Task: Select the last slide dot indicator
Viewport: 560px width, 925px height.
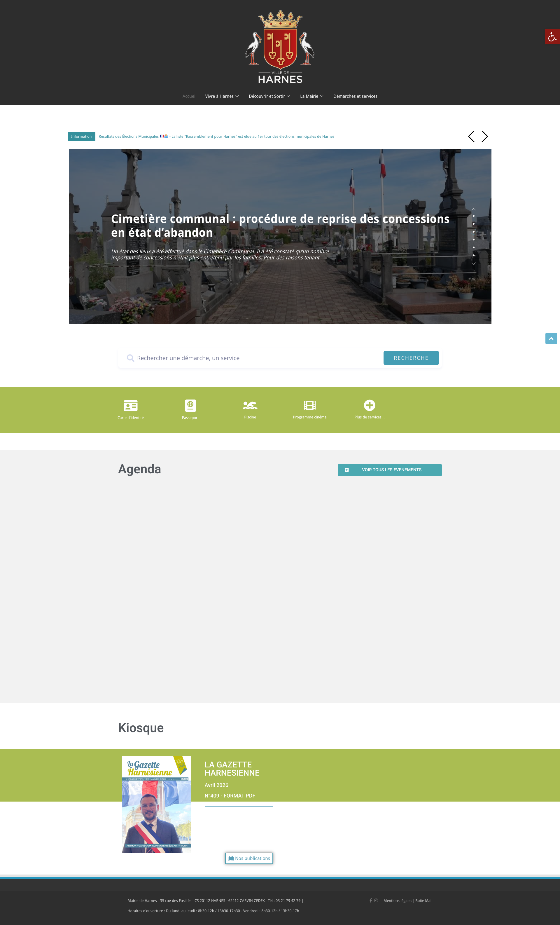Action: point(474,255)
